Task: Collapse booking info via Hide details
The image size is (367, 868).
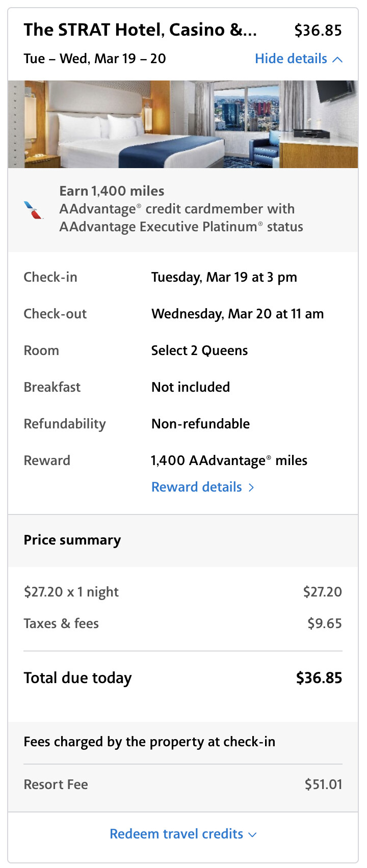Action: click(x=291, y=59)
